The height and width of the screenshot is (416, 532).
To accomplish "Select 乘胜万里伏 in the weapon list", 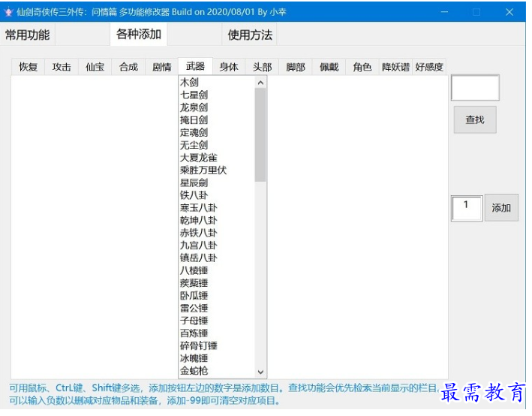I will pos(203,170).
